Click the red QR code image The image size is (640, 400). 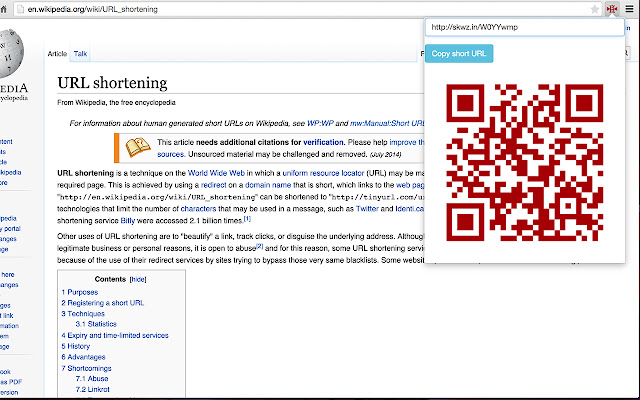coord(524,162)
